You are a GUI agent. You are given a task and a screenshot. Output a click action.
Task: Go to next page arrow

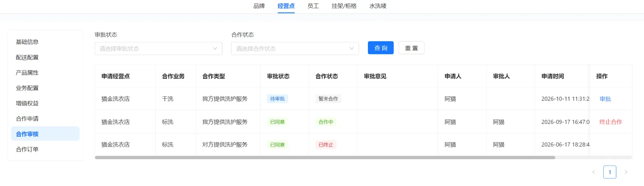click(x=626, y=172)
